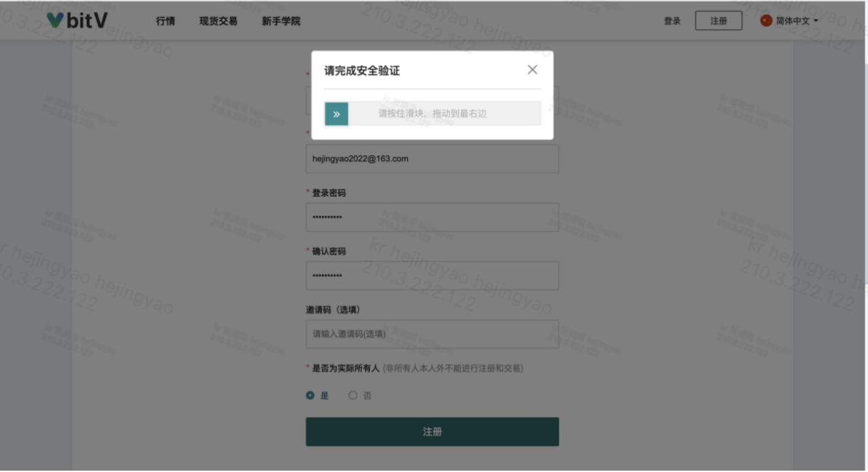Open the 新手学院 menu item

tap(282, 21)
